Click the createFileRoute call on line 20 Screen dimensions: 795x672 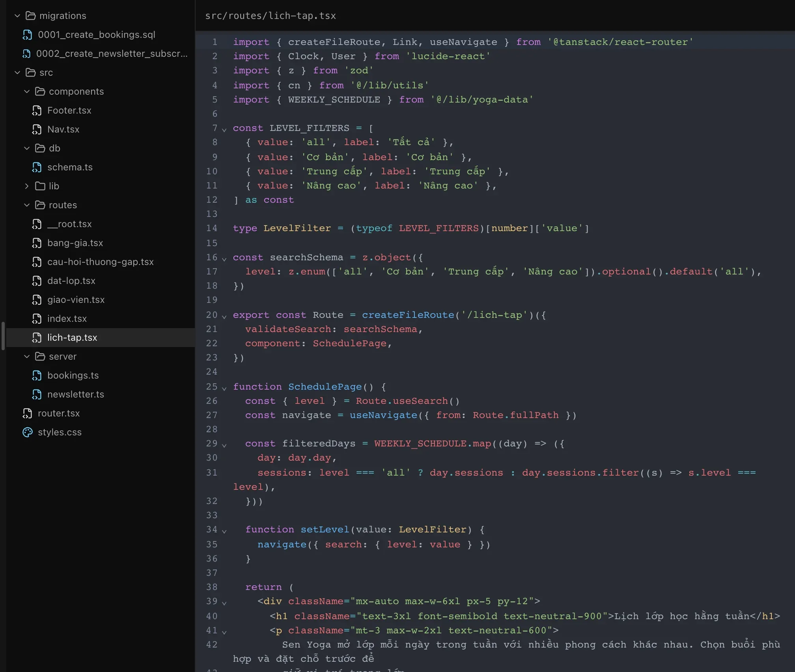pyautogui.click(x=408, y=315)
